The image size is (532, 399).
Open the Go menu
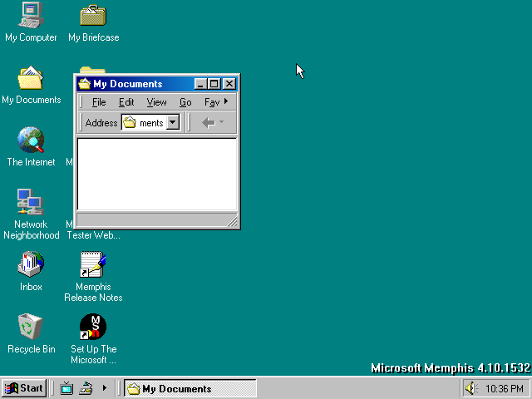tap(185, 102)
